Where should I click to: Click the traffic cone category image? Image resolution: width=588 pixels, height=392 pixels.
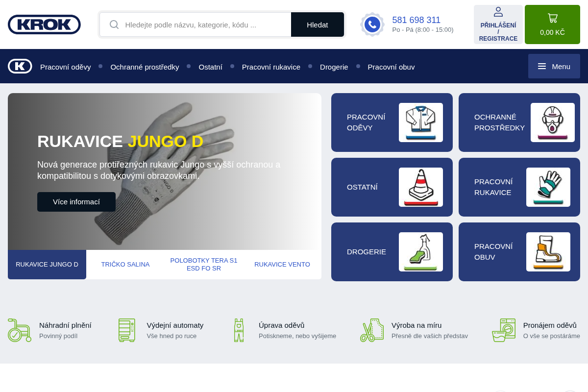coord(421,187)
